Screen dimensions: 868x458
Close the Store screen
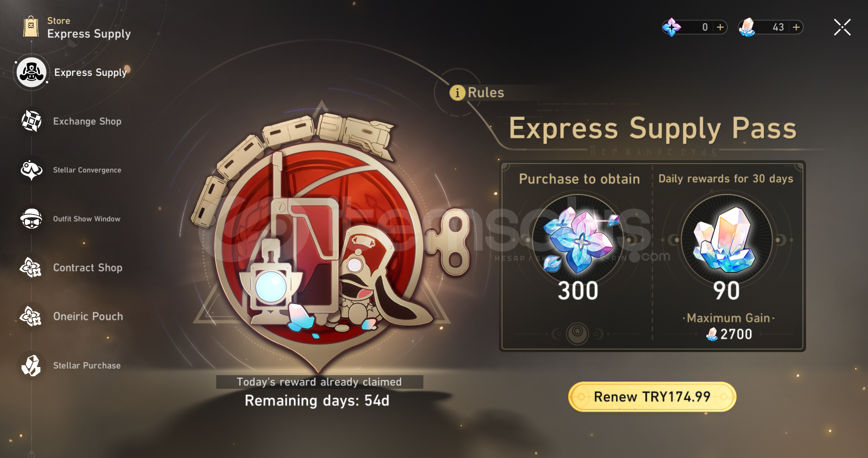click(842, 27)
